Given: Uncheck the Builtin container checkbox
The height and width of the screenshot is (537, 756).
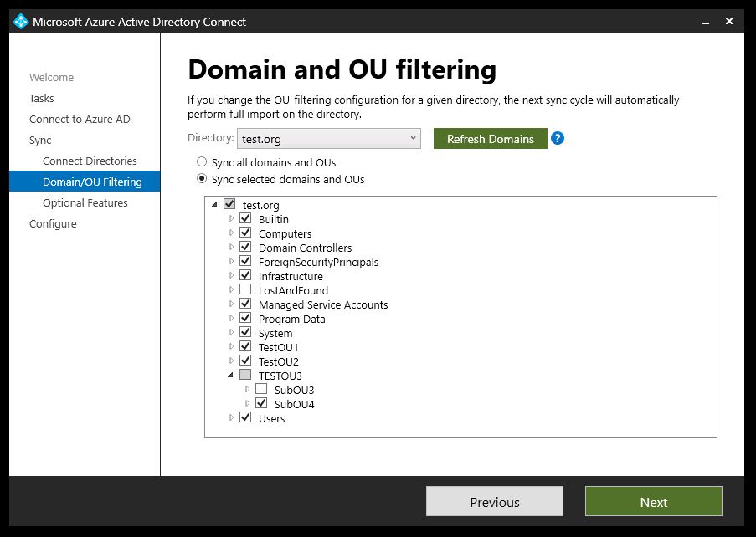Looking at the screenshot, I should 245,218.
